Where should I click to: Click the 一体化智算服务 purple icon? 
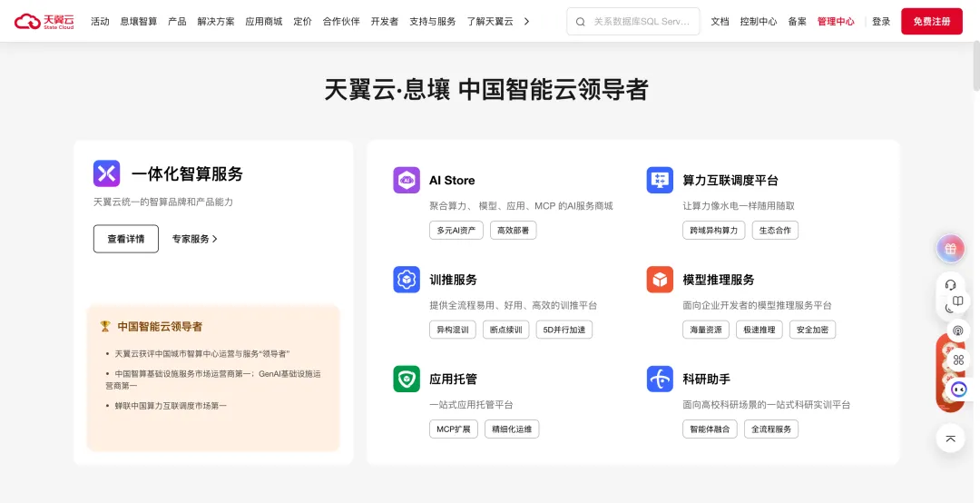106,173
